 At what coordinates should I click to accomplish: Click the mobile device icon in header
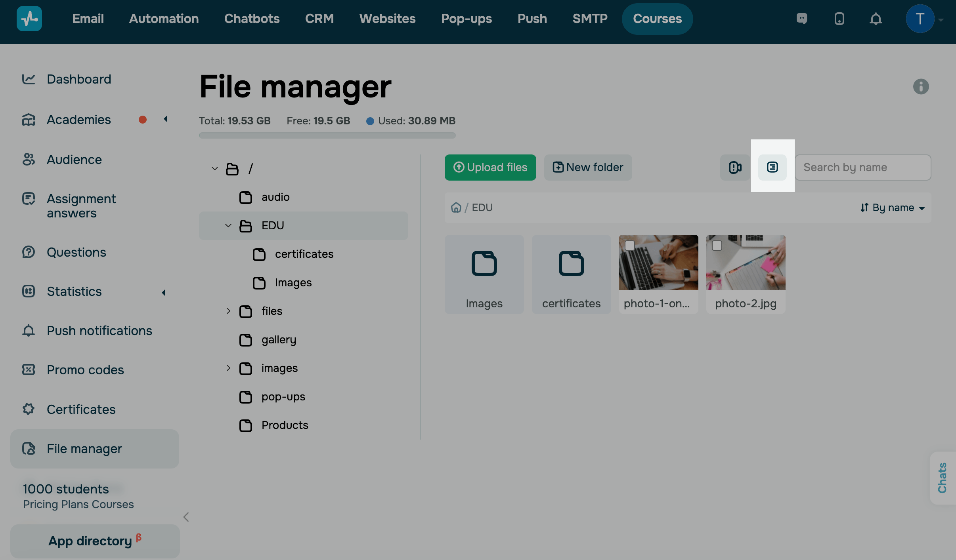coord(839,19)
